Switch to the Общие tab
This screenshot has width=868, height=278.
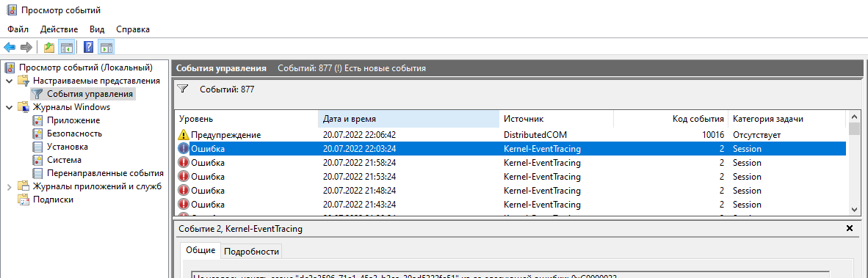click(x=200, y=250)
